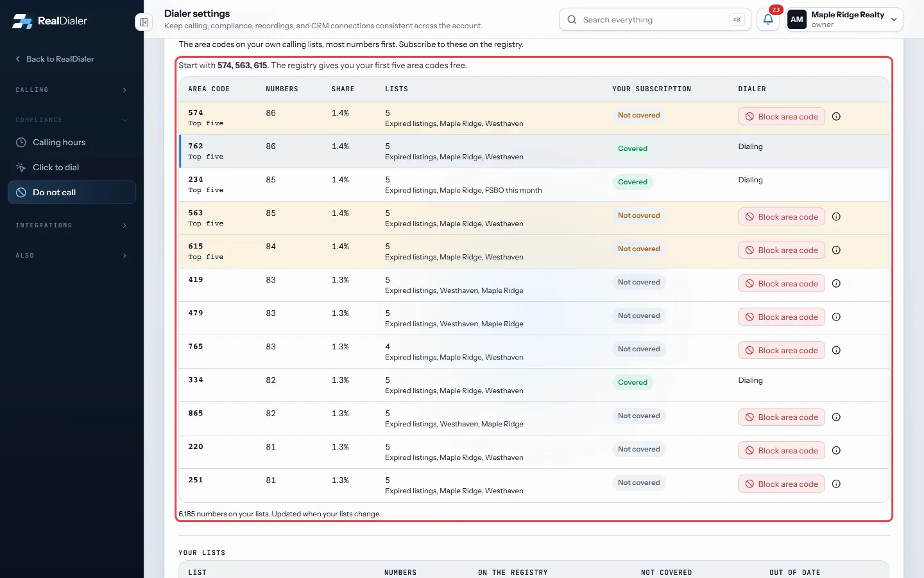Click the search magnifier icon
Viewport: 924px width, 578px height.
pos(572,20)
